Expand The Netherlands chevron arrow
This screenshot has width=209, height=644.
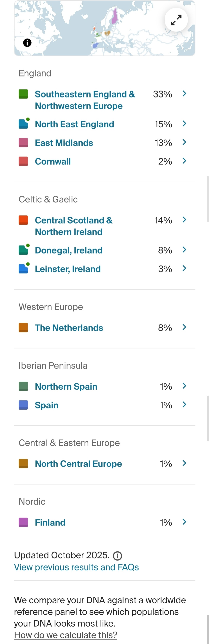184,327
